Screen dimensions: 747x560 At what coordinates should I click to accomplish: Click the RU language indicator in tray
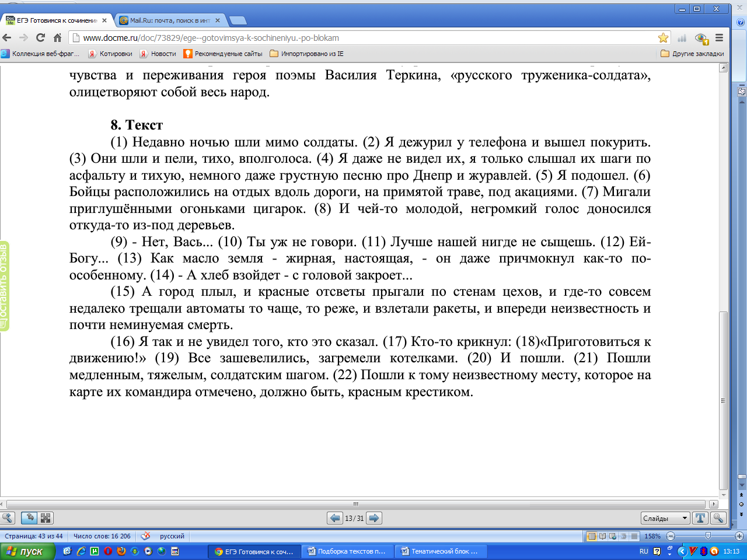[644, 551]
